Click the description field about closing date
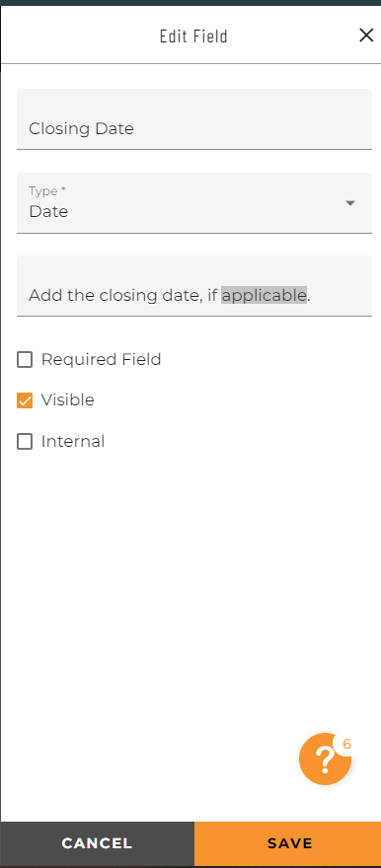This screenshot has width=381, height=868. click(x=194, y=286)
